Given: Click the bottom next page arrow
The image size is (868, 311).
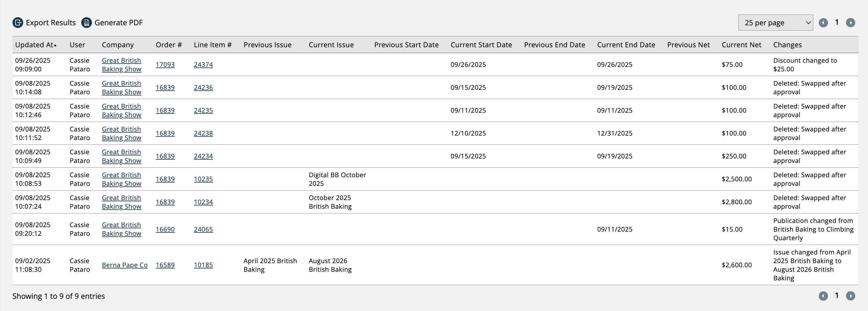Looking at the screenshot, I should pyautogui.click(x=850, y=296).
